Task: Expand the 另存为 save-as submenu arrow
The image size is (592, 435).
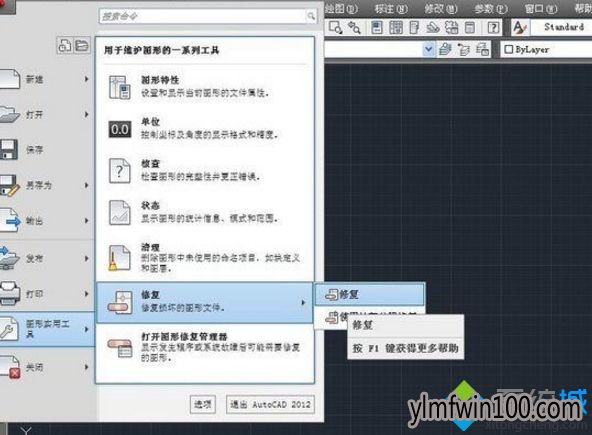Action: tap(86, 185)
